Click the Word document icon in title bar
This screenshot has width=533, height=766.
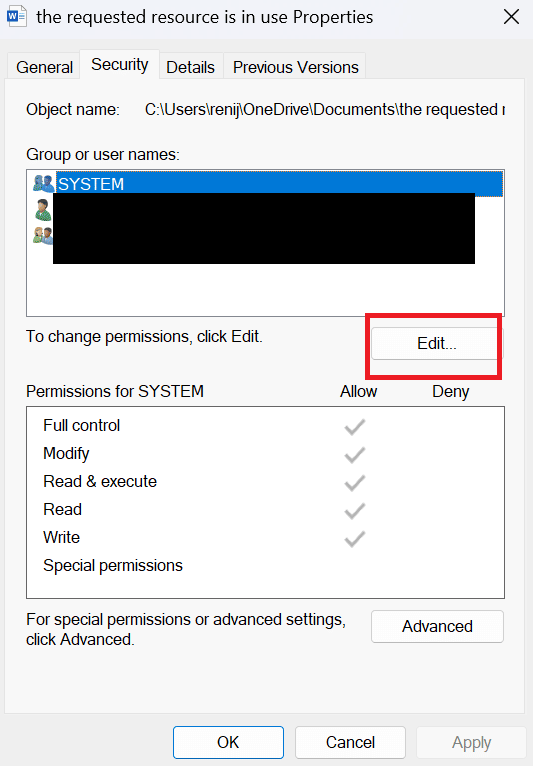click(16, 17)
